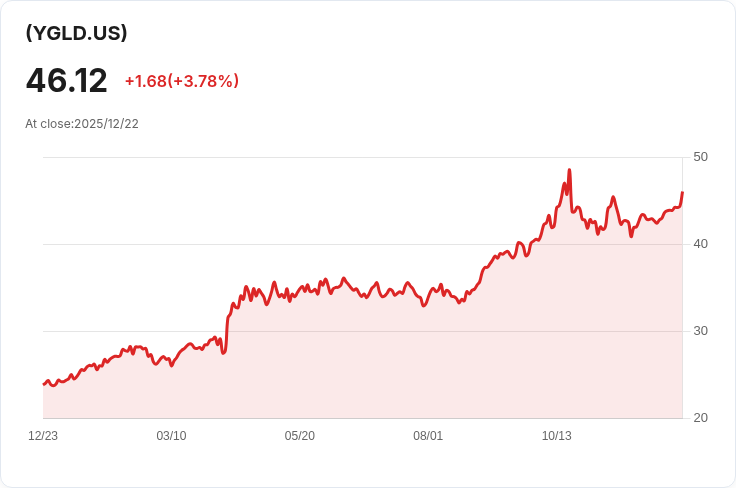The image size is (736, 488).
Task: Click the +1.68(+3.78%) change value
Action: point(182,81)
